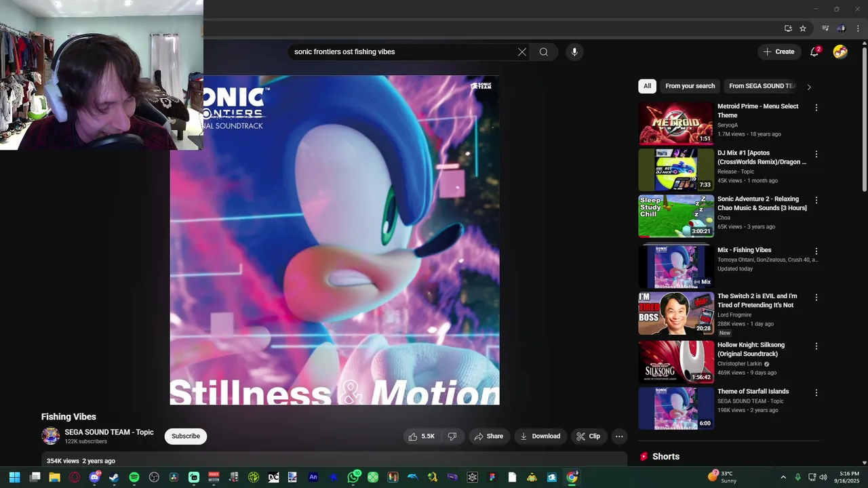Image resolution: width=868 pixels, height=488 pixels.
Task: Click the search magnifier button
Action: point(544,52)
